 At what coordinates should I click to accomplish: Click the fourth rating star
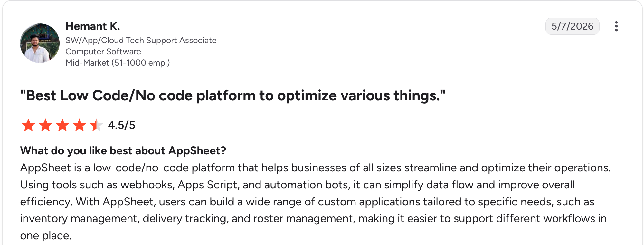pyautogui.click(x=80, y=125)
